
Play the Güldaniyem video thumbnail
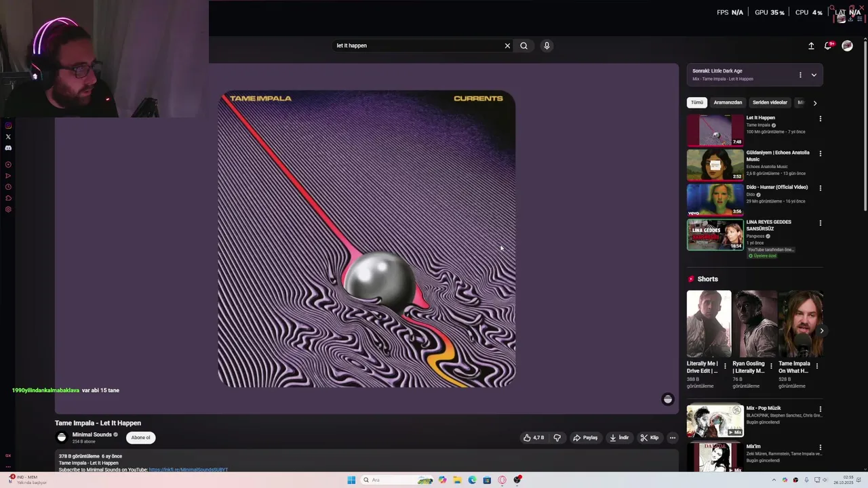pyautogui.click(x=715, y=165)
